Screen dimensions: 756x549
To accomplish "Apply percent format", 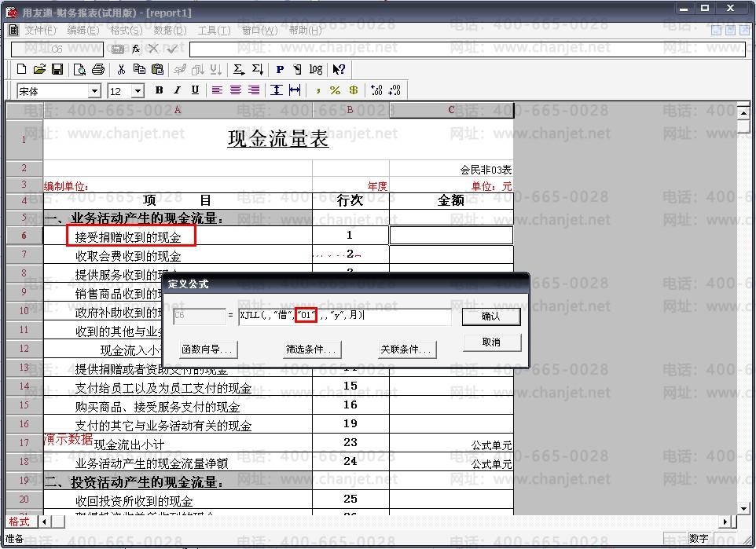I will [335, 90].
